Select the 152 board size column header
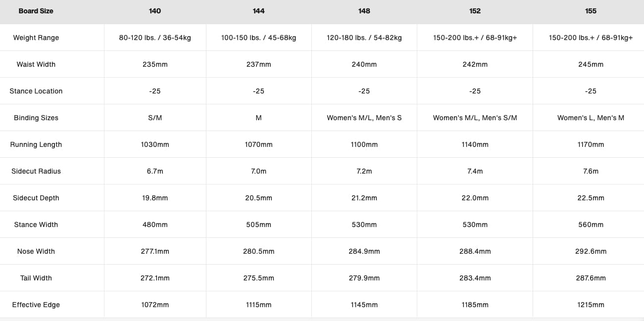644x321 pixels. [475, 11]
